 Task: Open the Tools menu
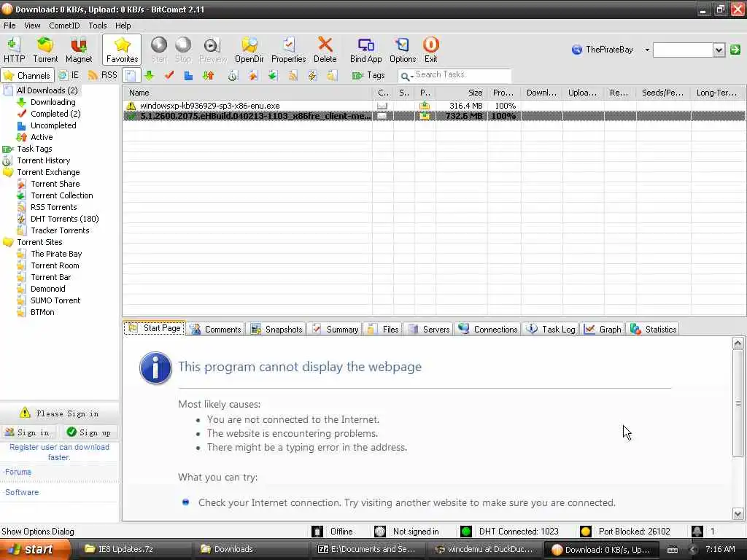click(98, 26)
